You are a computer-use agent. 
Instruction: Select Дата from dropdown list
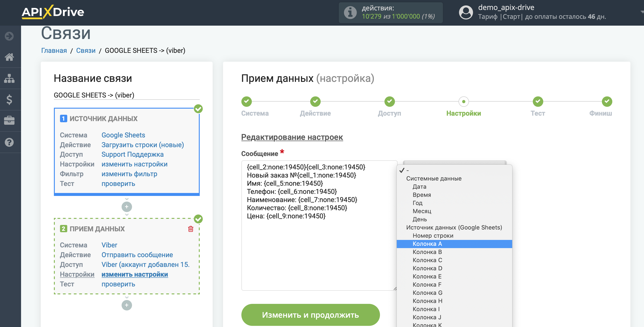coord(454,187)
